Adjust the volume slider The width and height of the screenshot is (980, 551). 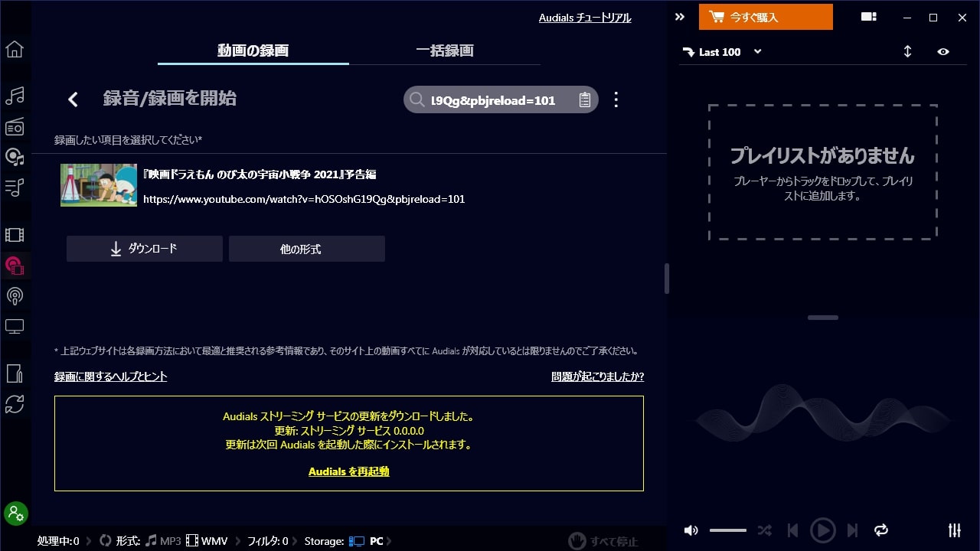[727, 530]
